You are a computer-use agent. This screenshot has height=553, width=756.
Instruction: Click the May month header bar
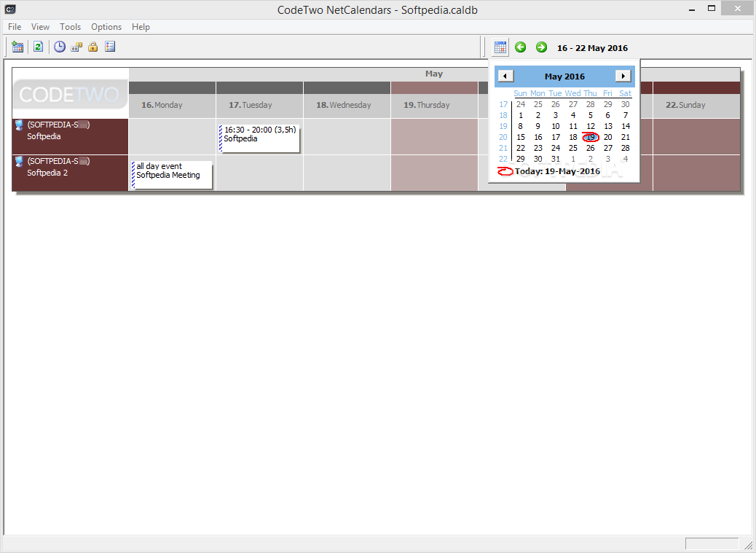click(x=434, y=74)
